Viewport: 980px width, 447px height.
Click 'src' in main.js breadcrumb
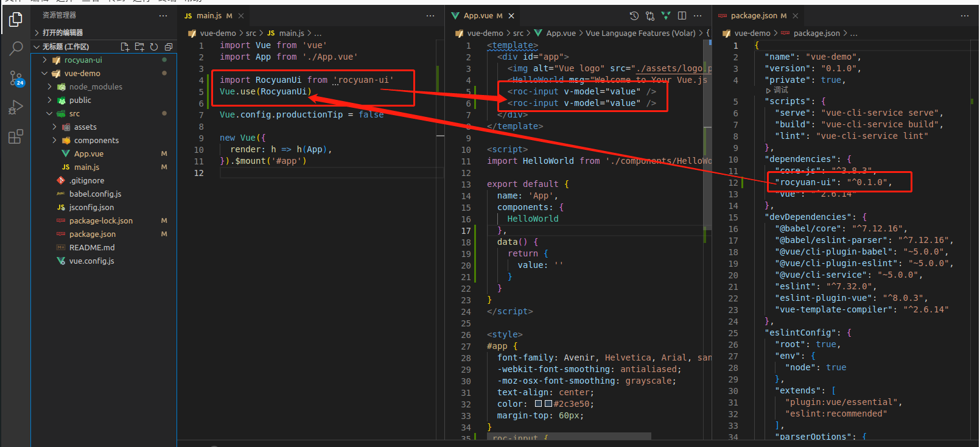[251, 33]
